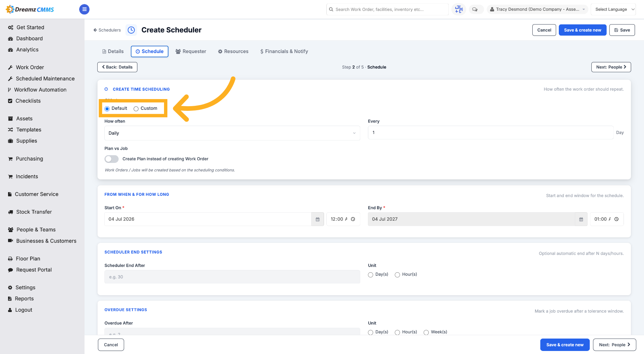This screenshot has height=354, width=644.
Task: Toggle Create Plan instead of Work Order
Action: pos(111,159)
